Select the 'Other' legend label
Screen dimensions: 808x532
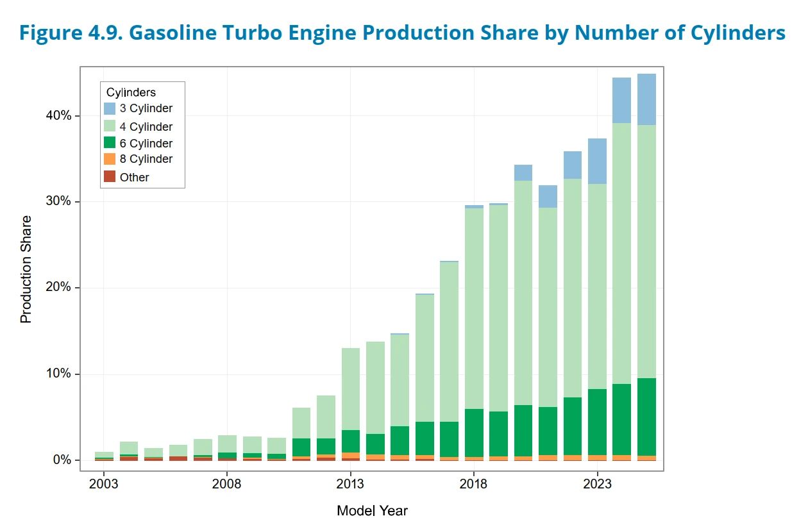(x=135, y=178)
